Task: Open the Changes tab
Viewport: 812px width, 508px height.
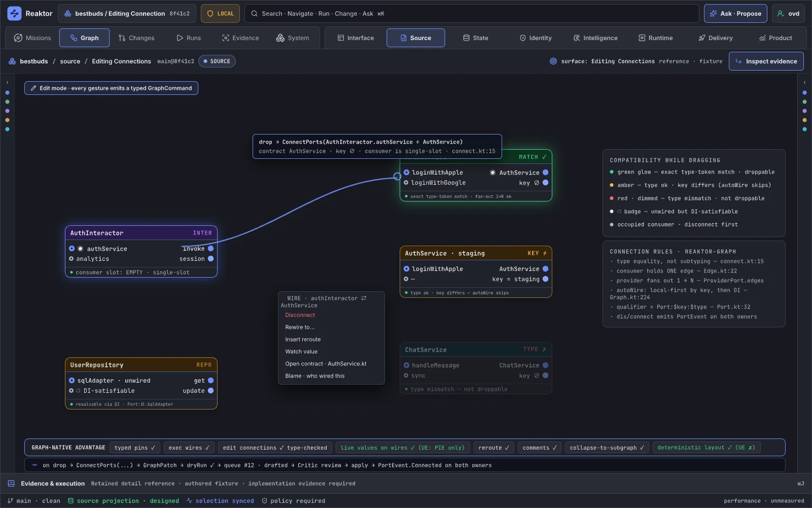Action: click(136, 38)
